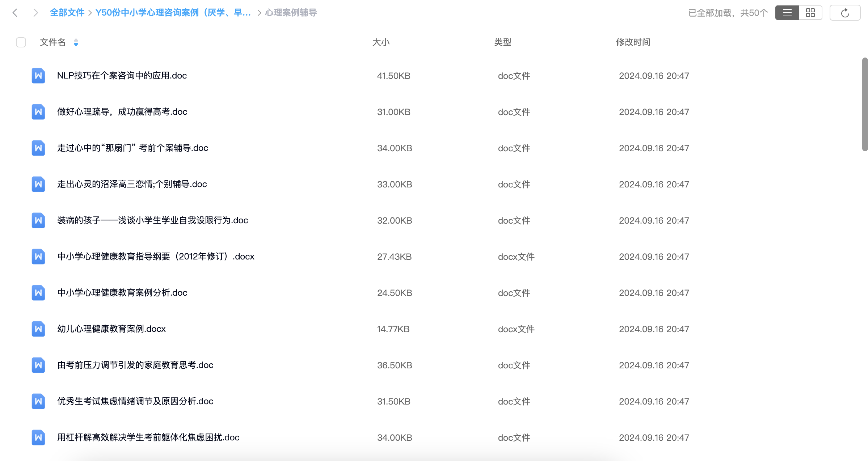868x461 pixels.
Task: Click Word icon of 走过心中的“那扇门”考前个案辅导.doc
Action: click(38, 148)
